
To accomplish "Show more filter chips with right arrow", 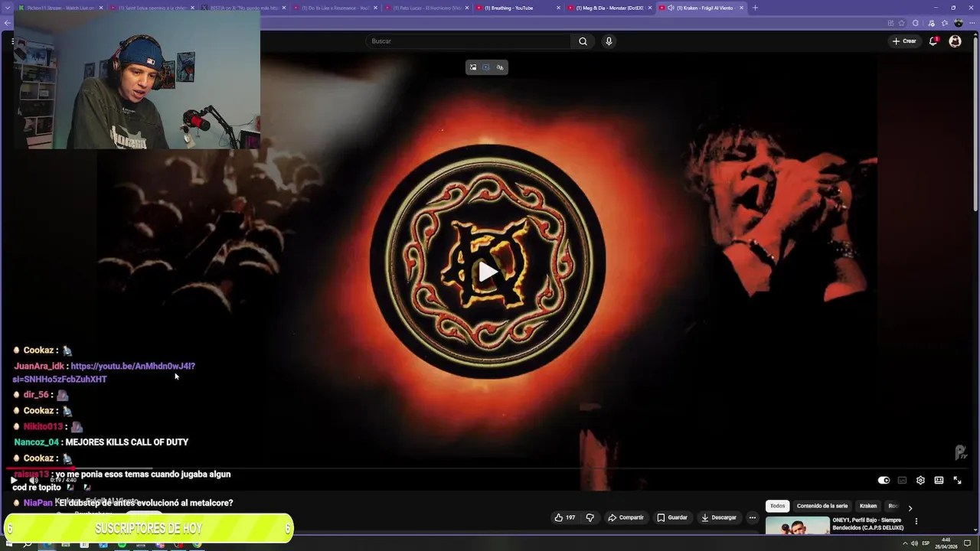I will click(910, 507).
